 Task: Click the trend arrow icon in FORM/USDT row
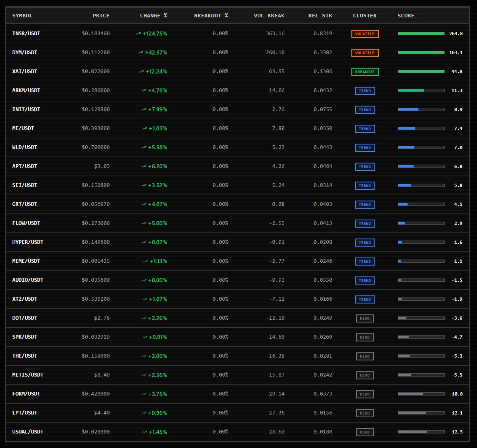coord(144,394)
